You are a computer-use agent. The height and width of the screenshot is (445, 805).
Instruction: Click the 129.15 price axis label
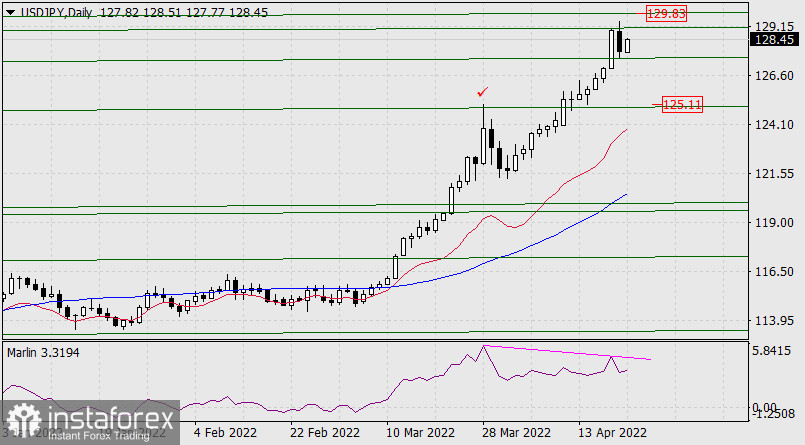coord(774,26)
